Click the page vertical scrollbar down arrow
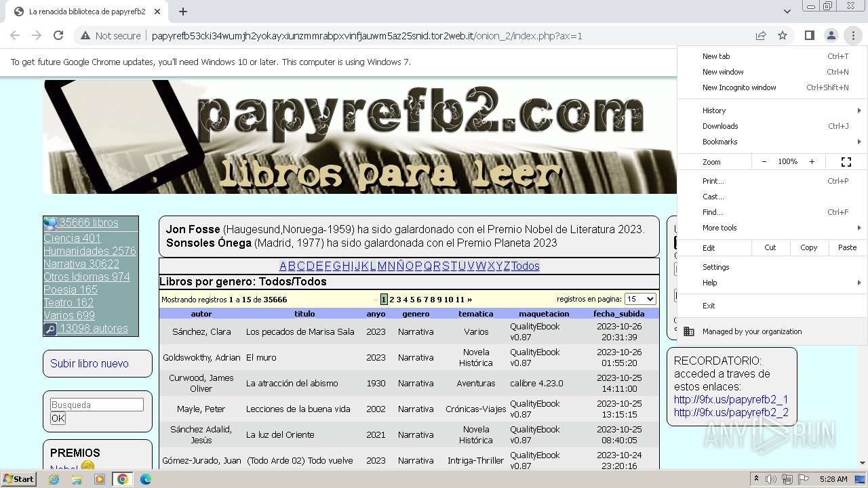868x488 pixels. click(x=863, y=464)
